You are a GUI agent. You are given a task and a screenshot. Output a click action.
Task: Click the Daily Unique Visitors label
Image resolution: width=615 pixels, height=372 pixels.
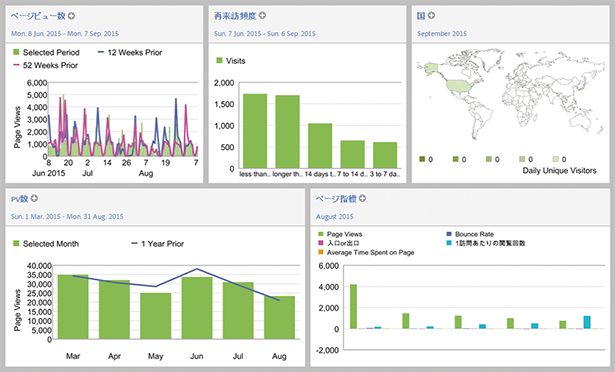pos(559,171)
